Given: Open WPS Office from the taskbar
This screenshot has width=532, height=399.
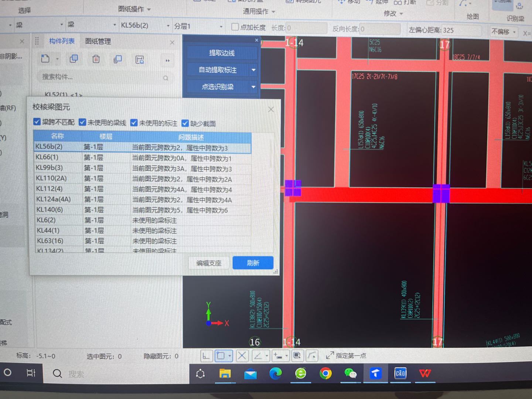Looking at the screenshot, I should click(x=425, y=373).
